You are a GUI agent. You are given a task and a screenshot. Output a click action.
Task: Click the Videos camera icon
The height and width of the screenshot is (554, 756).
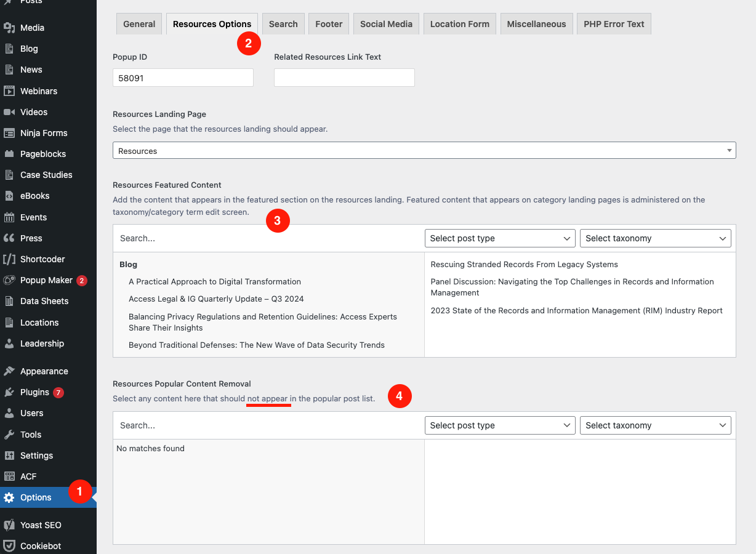click(x=9, y=112)
